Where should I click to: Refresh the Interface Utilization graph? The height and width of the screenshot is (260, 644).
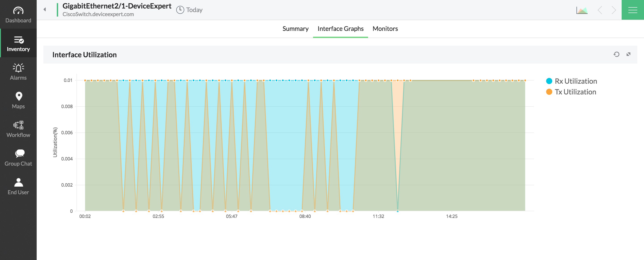[x=616, y=54]
